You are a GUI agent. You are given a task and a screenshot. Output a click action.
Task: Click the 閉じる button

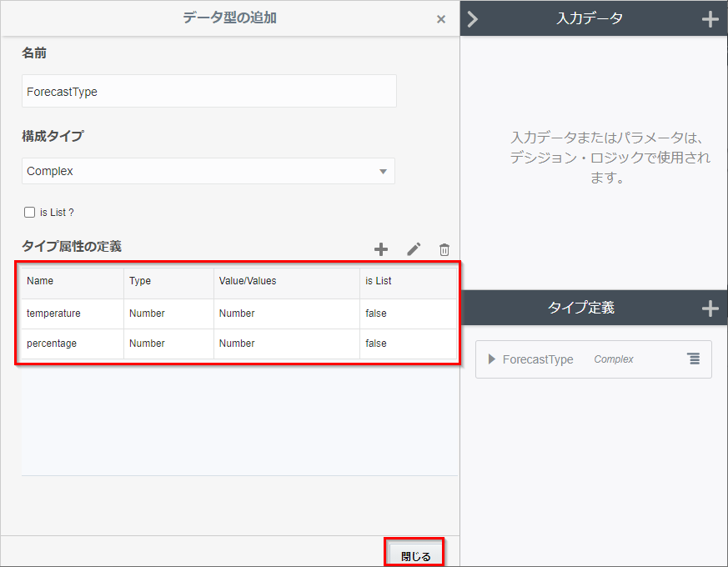[x=415, y=556]
